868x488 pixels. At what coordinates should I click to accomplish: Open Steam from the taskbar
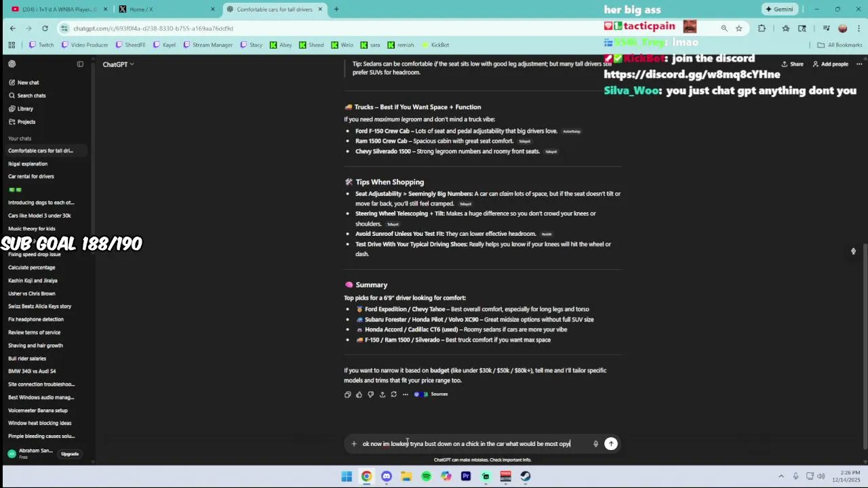[526, 476]
